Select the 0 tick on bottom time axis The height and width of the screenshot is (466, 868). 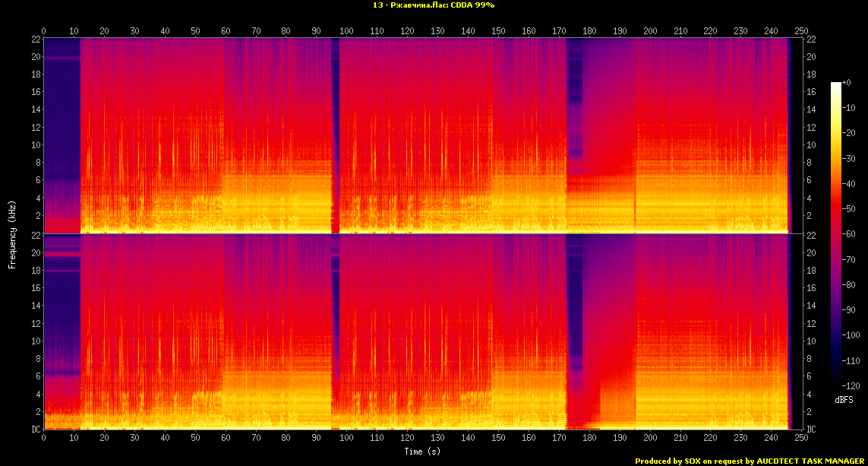pyautogui.click(x=44, y=439)
